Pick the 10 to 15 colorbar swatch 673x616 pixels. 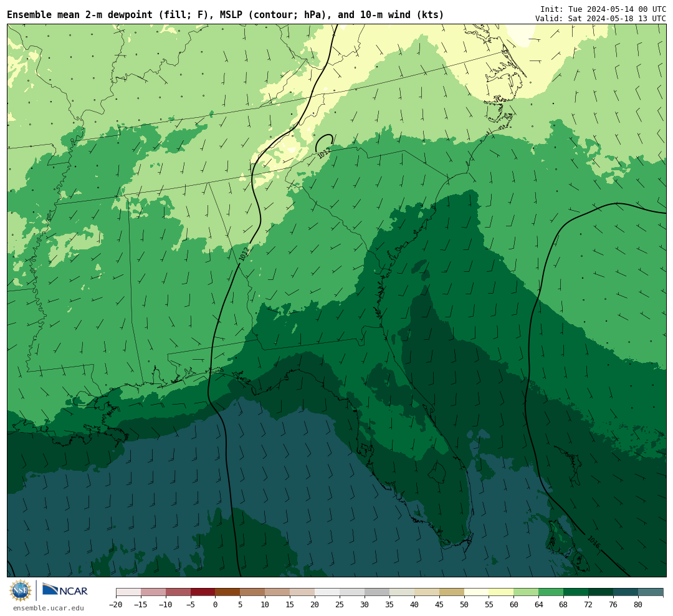click(x=278, y=592)
